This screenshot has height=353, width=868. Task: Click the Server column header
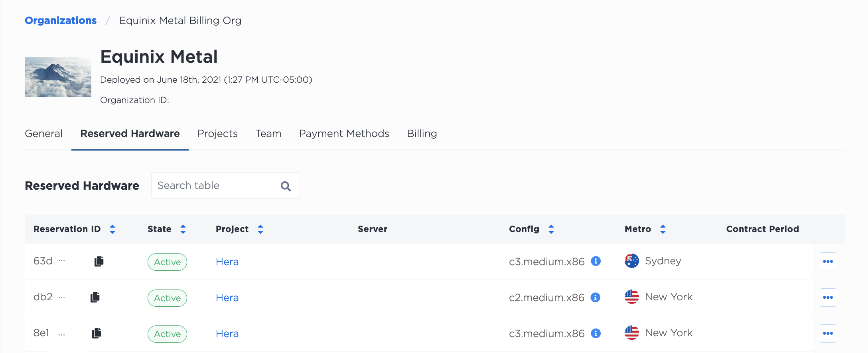point(373,229)
